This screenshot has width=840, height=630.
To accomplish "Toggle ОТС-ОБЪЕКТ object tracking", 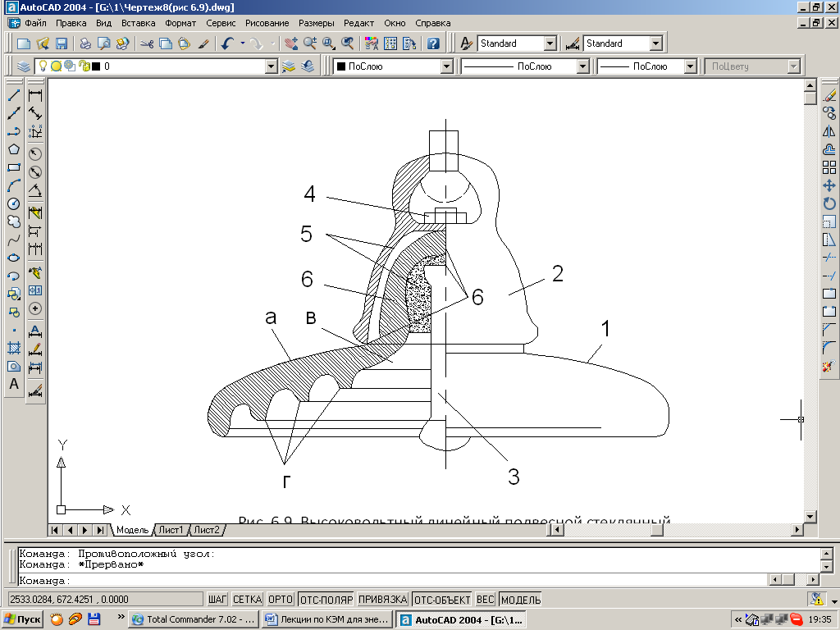I will 442,600.
